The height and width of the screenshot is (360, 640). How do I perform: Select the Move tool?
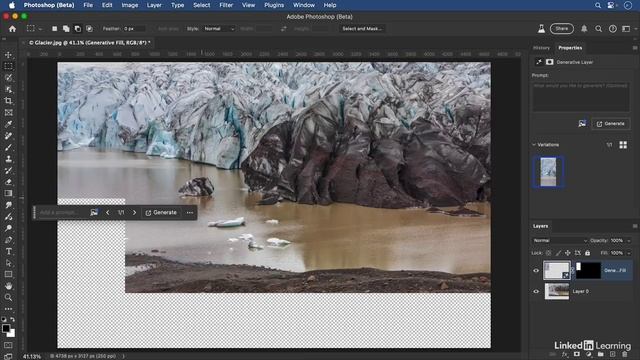click(x=8, y=55)
